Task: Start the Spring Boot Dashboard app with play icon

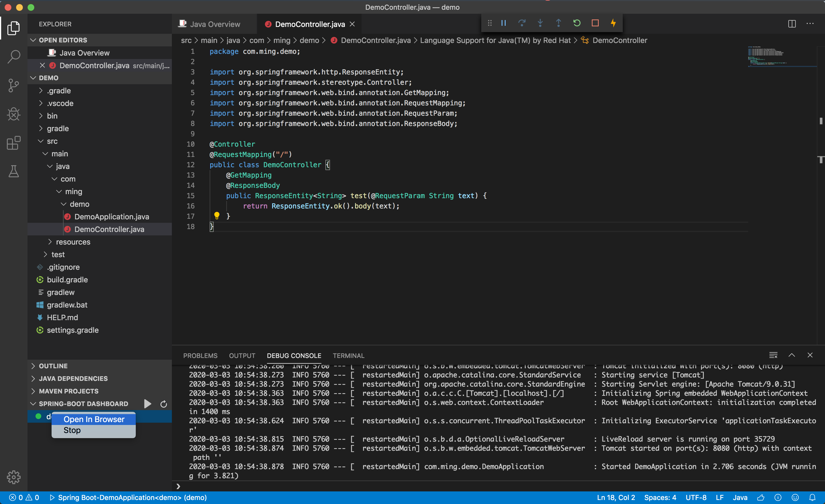Action: (x=147, y=403)
